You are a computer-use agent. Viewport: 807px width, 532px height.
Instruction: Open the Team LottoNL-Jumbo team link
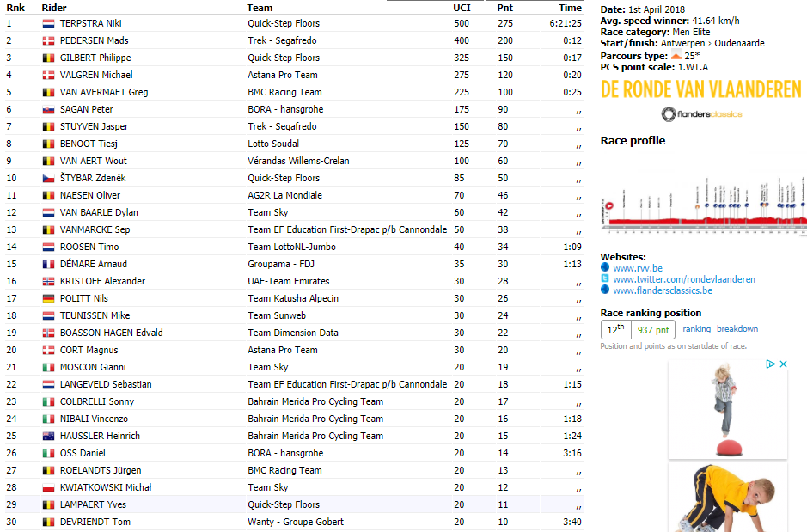[292, 247]
